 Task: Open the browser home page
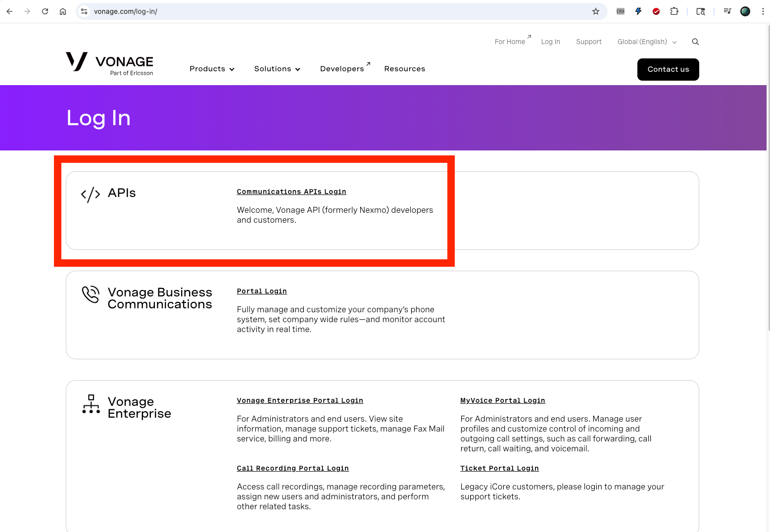pos(63,11)
